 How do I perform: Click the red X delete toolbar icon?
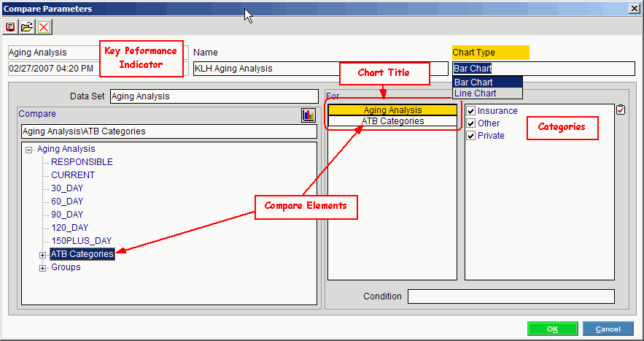44,27
